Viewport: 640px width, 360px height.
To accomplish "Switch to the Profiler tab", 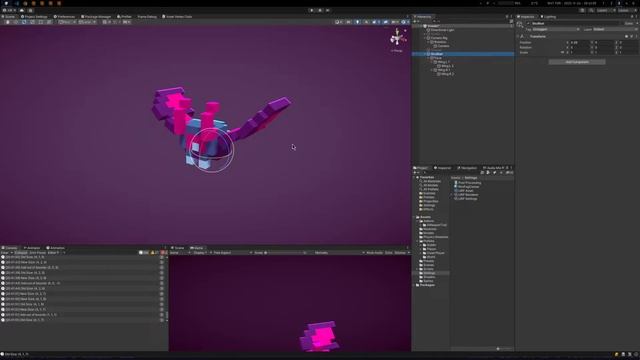I will click(x=124, y=17).
